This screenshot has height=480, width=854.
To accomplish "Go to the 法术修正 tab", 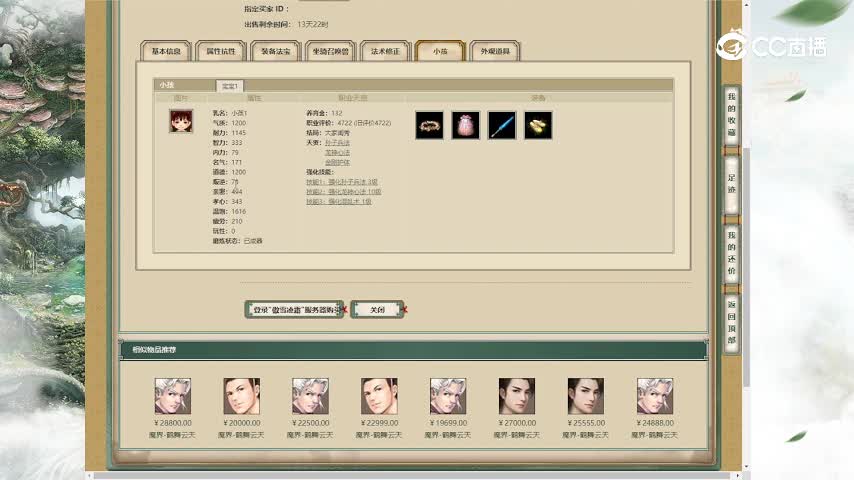I will (385, 51).
